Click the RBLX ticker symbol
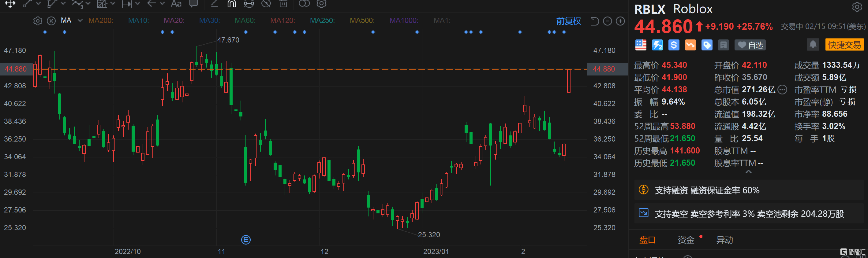Viewport: 868px width, 258px height. [x=650, y=9]
